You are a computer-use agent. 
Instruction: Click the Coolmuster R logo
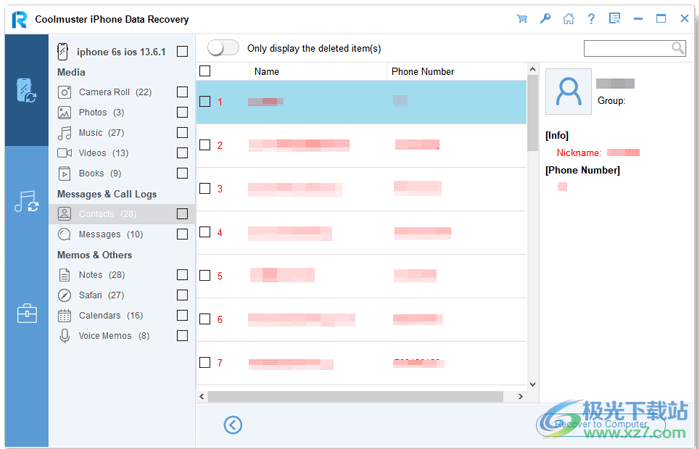pos(19,19)
